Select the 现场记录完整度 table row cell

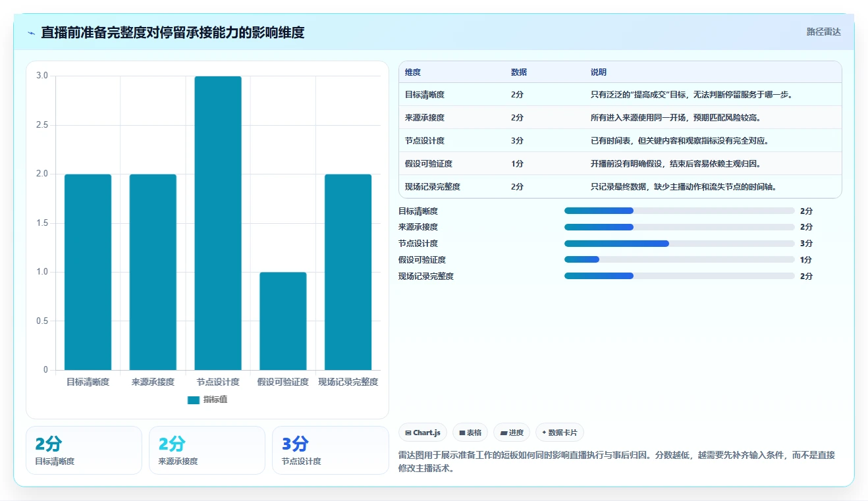[x=433, y=187]
